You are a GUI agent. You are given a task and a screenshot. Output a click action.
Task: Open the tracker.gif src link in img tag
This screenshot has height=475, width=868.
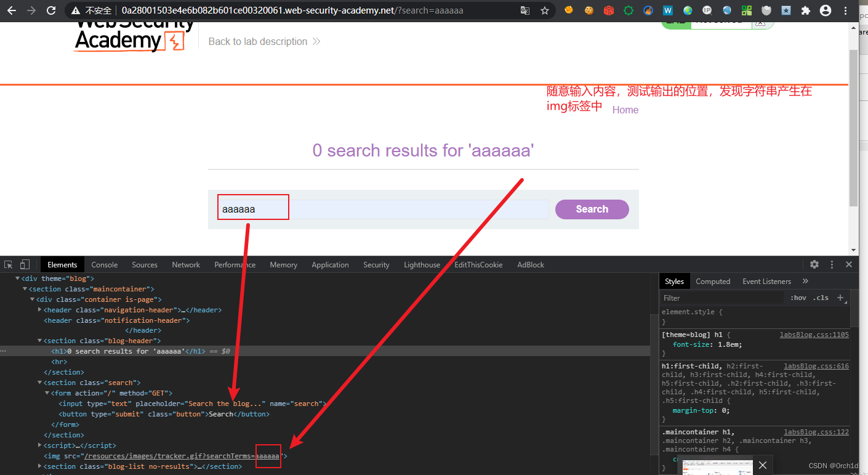[x=182, y=456]
